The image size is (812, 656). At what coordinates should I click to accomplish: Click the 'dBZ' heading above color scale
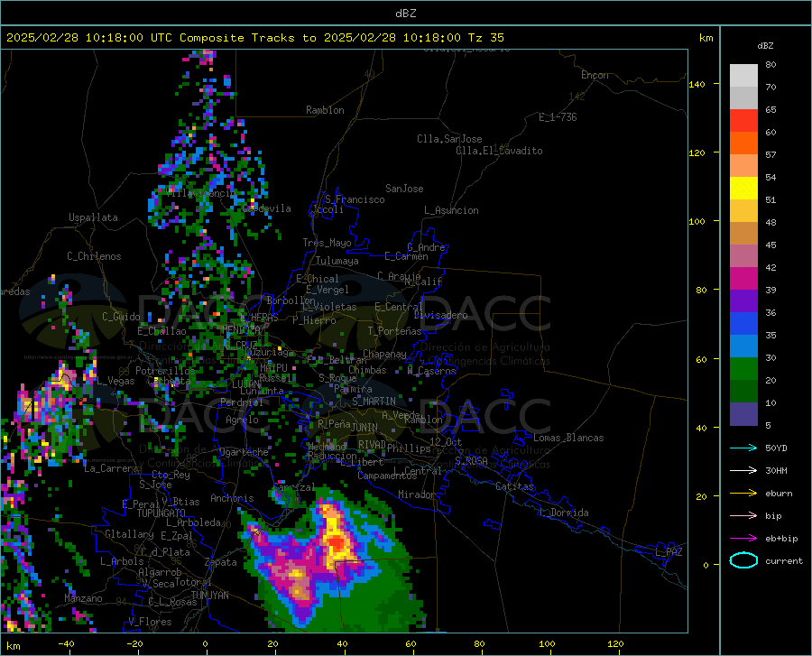(x=765, y=45)
